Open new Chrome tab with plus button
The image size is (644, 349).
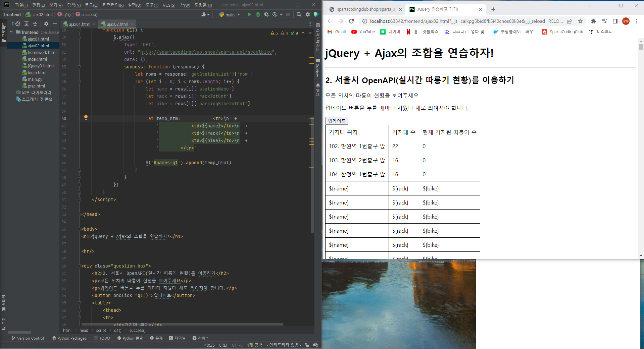(493, 9)
